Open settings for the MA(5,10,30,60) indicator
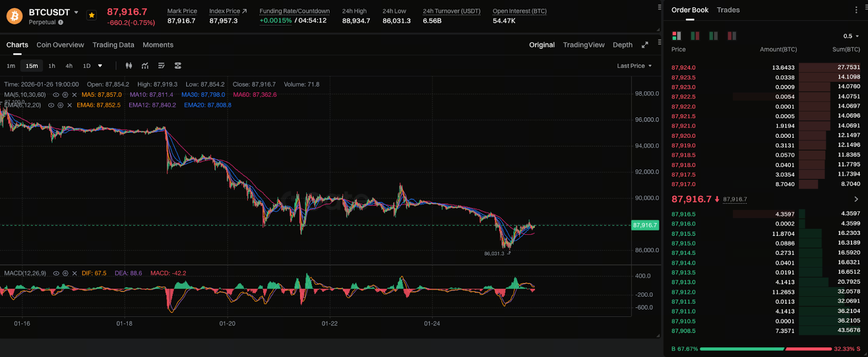 pos(65,95)
